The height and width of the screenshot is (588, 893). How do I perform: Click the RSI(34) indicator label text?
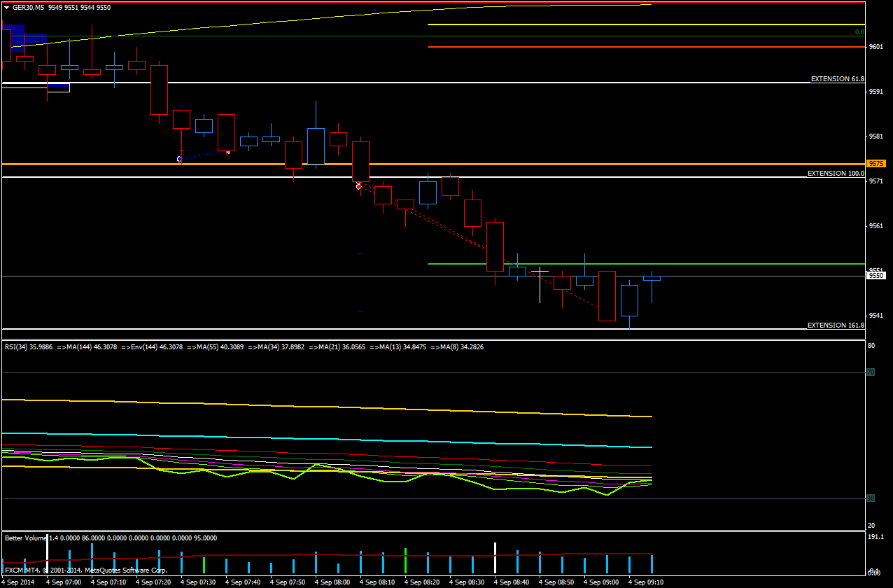click(28, 346)
